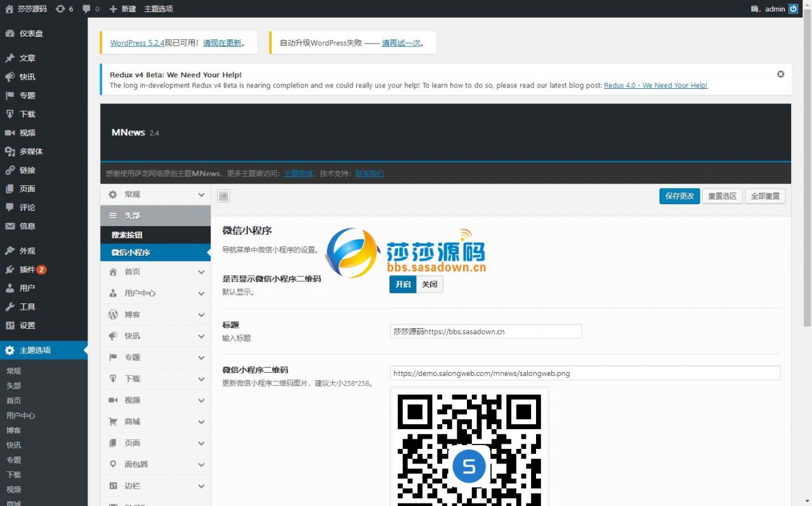The image size is (812, 506).
Task: Click the QR code image preview
Action: 469,447
